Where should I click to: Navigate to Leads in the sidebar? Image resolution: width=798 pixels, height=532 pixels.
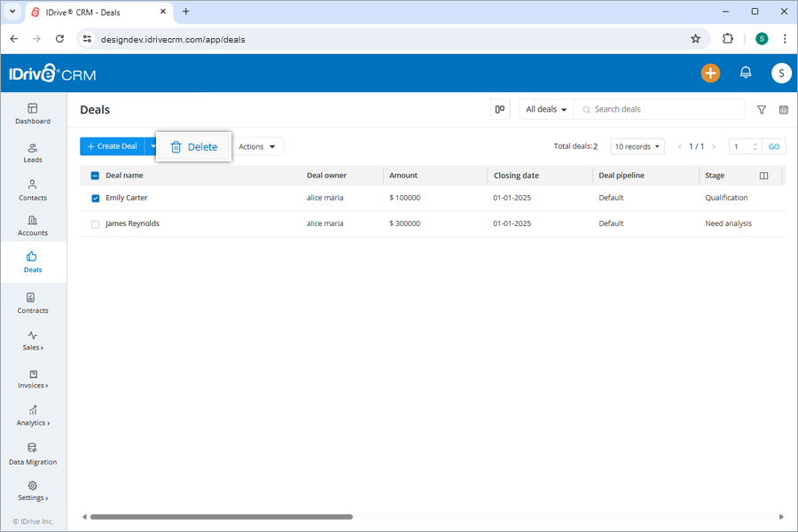click(x=33, y=153)
